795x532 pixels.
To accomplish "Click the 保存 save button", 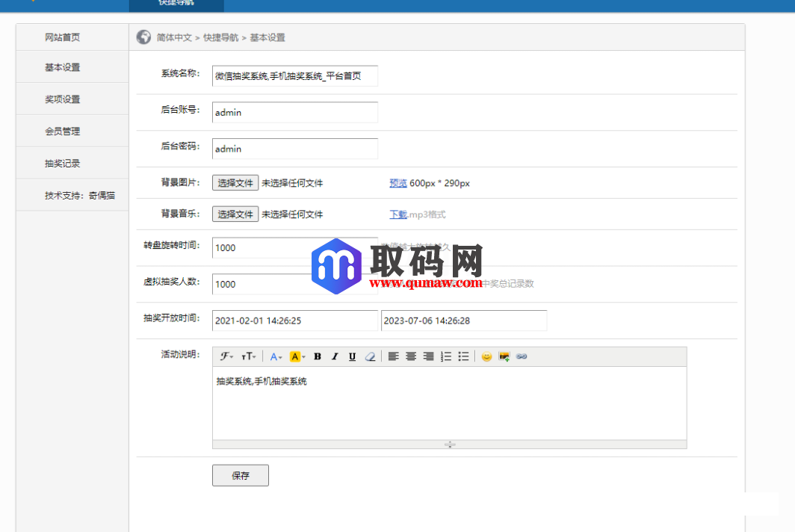I will (240, 475).
